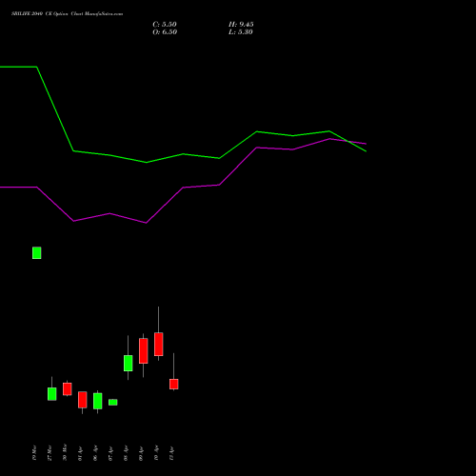Click the "30 Mar" date axis label
The image size is (476, 476).
point(65,452)
